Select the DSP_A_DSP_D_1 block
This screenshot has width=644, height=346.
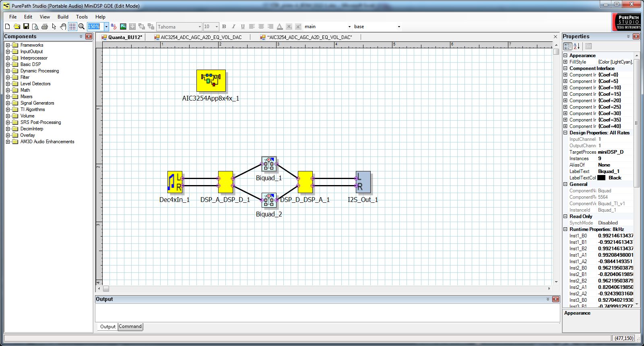click(x=225, y=182)
